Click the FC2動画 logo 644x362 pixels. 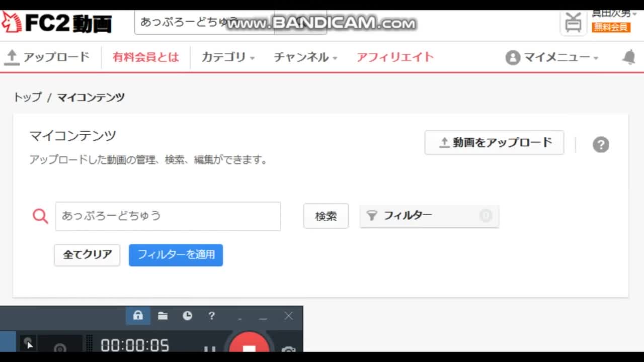point(57,23)
